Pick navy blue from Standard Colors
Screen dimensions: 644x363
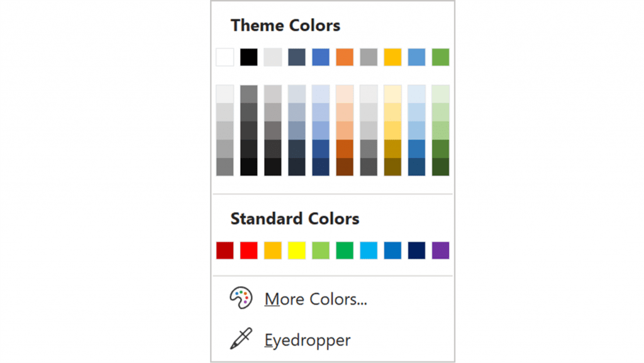[416, 250]
